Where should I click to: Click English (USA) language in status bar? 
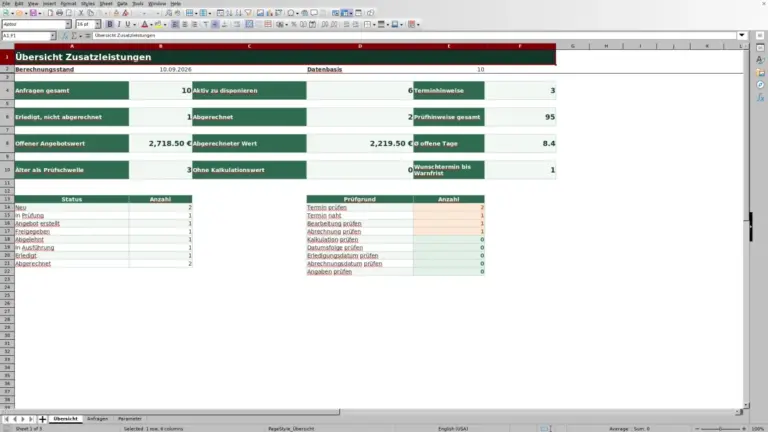click(453, 429)
